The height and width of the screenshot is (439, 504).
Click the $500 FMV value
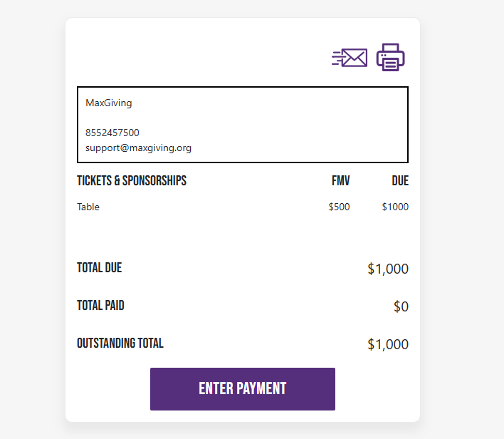(339, 207)
